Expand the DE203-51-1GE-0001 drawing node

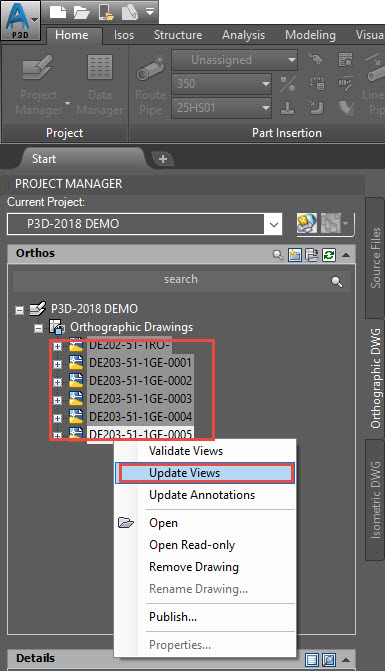point(57,364)
